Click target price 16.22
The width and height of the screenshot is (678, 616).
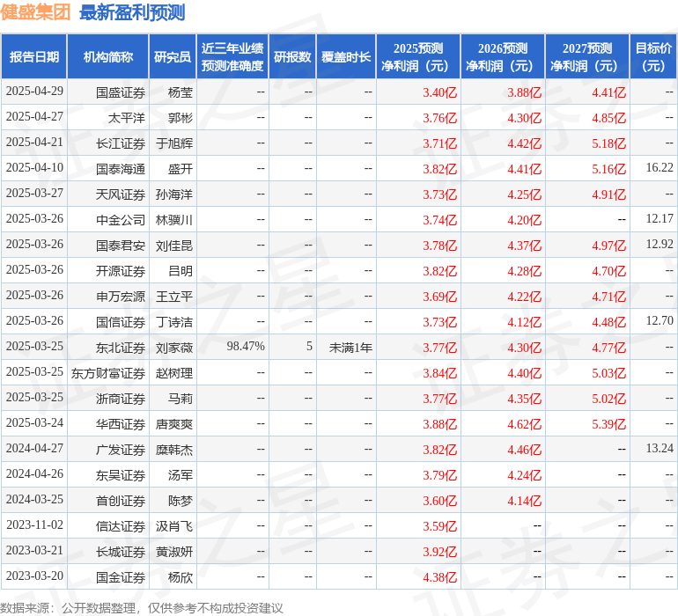coord(660,168)
